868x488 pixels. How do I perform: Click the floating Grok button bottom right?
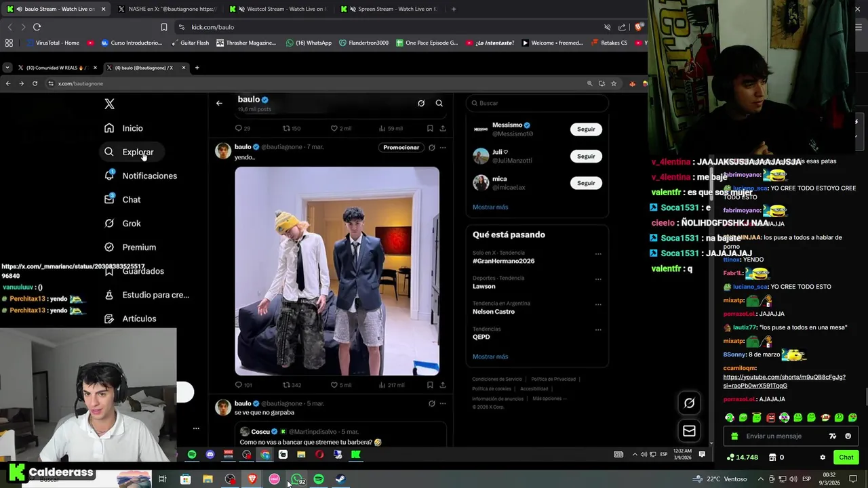pyautogui.click(x=689, y=403)
